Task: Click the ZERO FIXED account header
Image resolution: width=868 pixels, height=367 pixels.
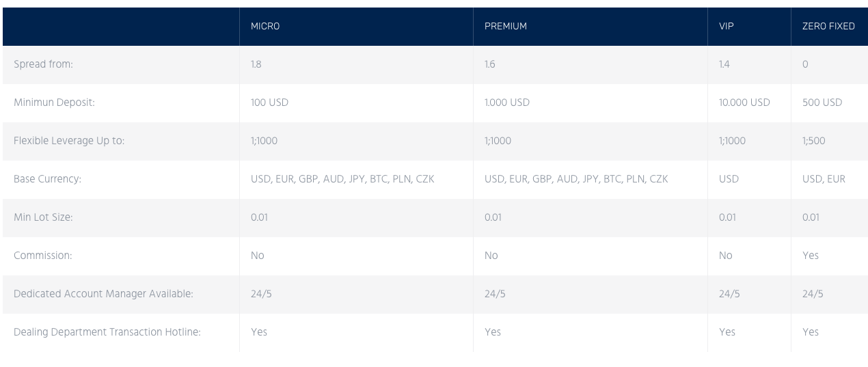Action: [x=828, y=27]
